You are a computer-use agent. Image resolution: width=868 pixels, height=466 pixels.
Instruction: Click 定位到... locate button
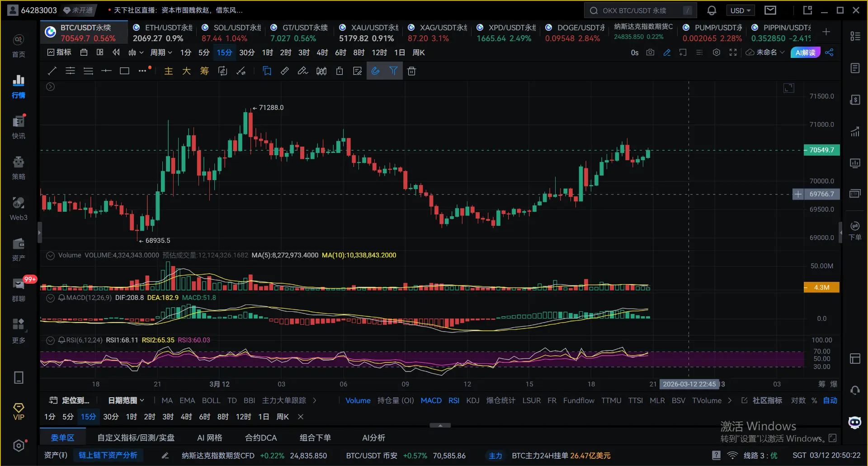tap(70, 400)
